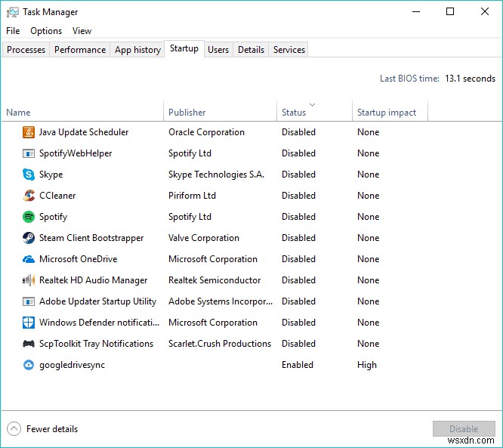
Task: Select the Microsoft OneDrive entry name
Action: (x=79, y=259)
